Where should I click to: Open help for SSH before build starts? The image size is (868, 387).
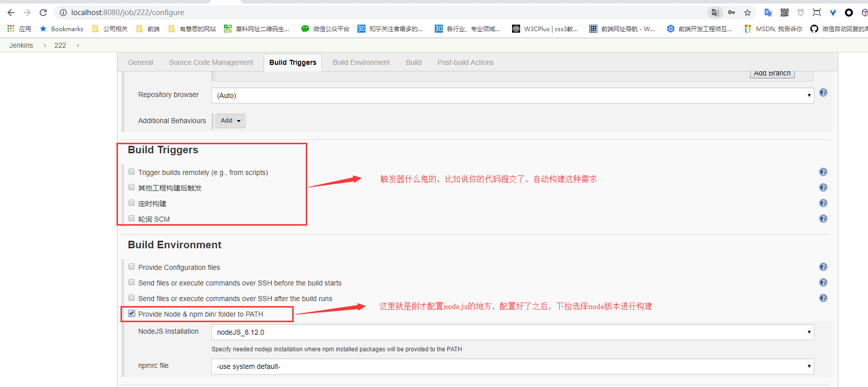[823, 282]
